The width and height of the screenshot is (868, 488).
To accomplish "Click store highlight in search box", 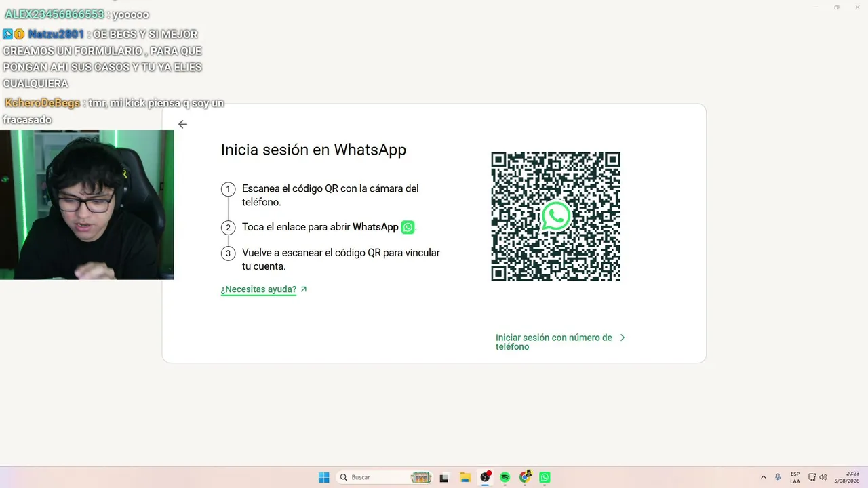I will click(421, 477).
